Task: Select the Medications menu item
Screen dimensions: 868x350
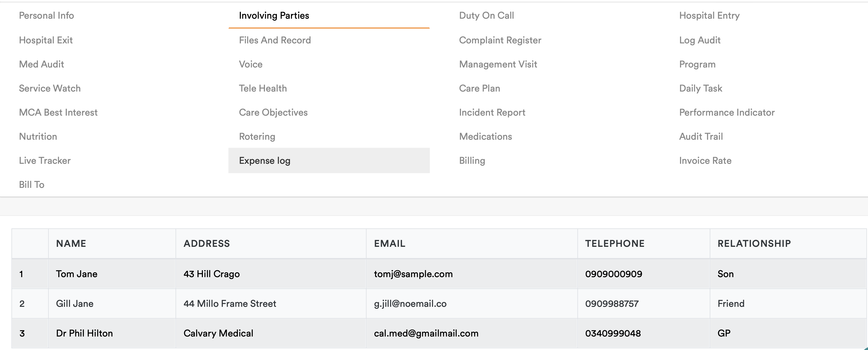Action: (485, 137)
